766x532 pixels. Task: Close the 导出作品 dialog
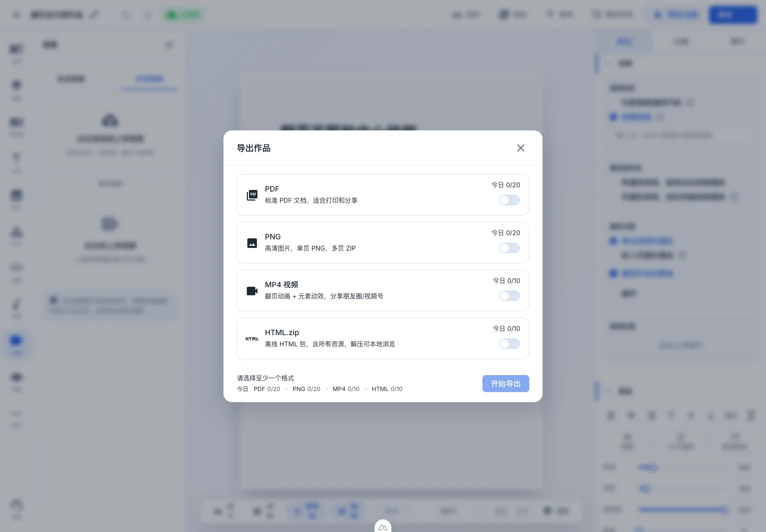[521, 148]
